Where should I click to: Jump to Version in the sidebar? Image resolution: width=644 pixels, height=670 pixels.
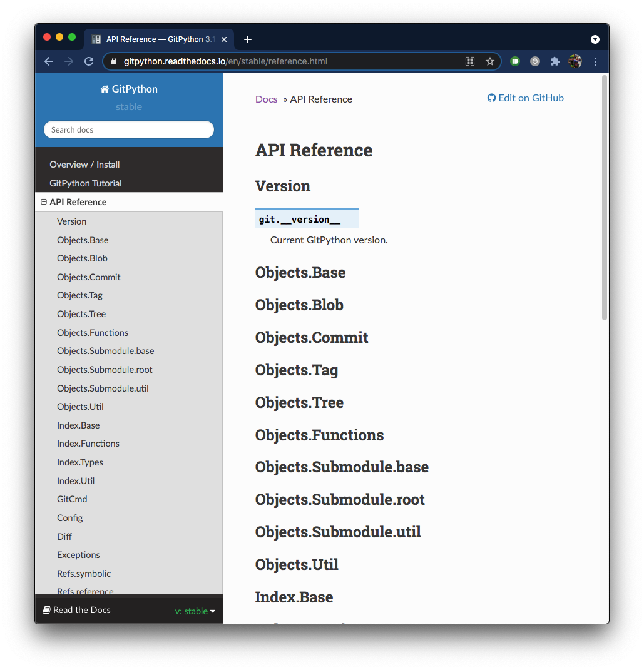pyautogui.click(x=72, y=221)
